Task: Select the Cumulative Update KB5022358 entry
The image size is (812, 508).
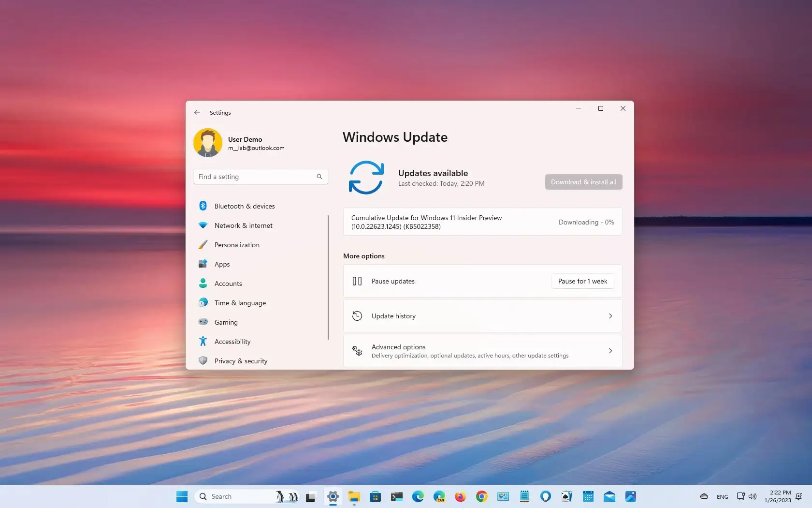Action: pos(482,222)
